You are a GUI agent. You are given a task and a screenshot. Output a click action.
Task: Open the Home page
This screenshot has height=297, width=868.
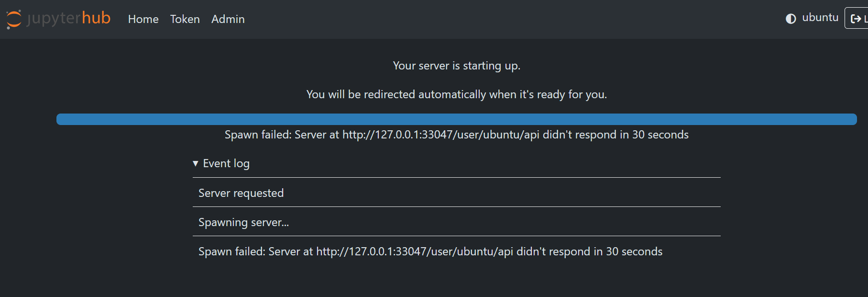(143, 19)
